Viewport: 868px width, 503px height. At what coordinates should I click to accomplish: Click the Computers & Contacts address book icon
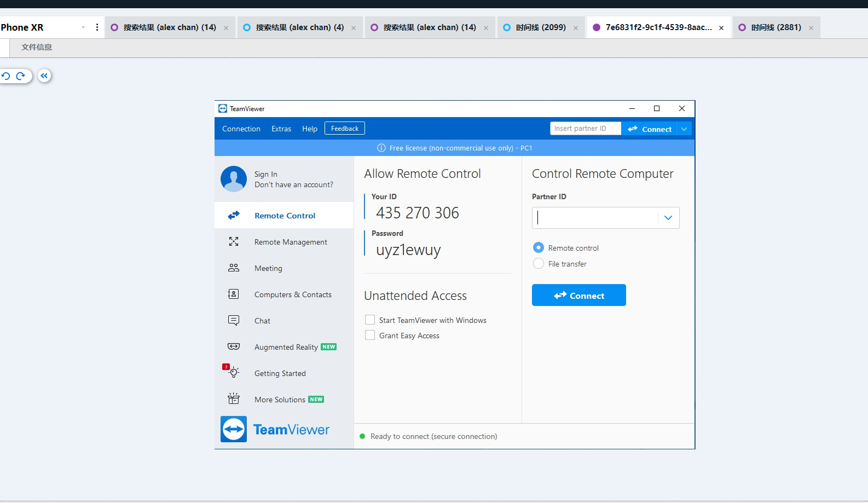click(x=234, y=294)
